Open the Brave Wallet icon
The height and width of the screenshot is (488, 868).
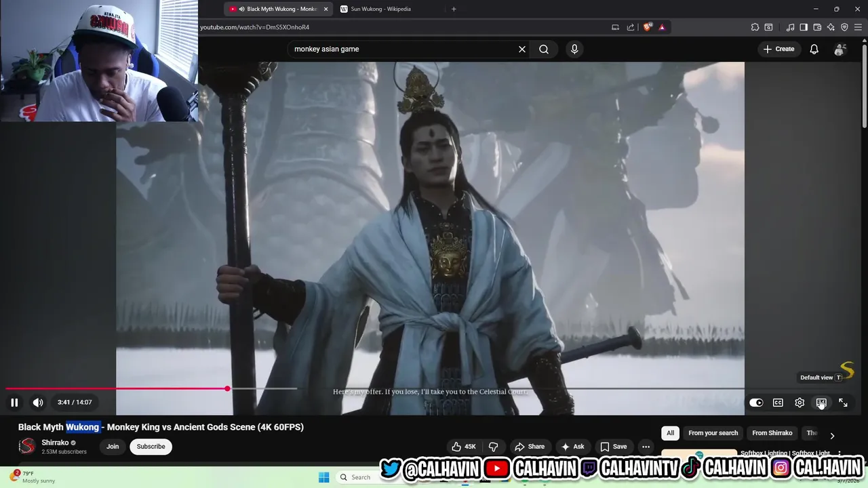coord(817,27)
